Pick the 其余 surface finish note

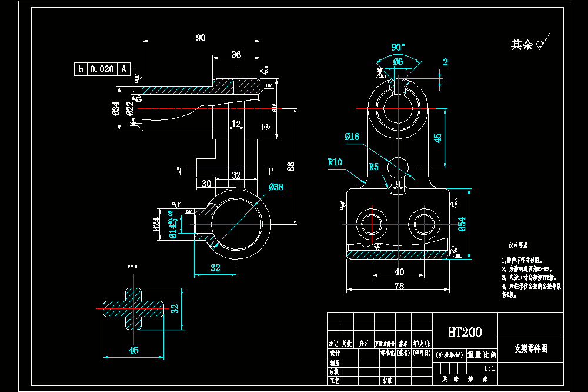[x=522, y=45]
